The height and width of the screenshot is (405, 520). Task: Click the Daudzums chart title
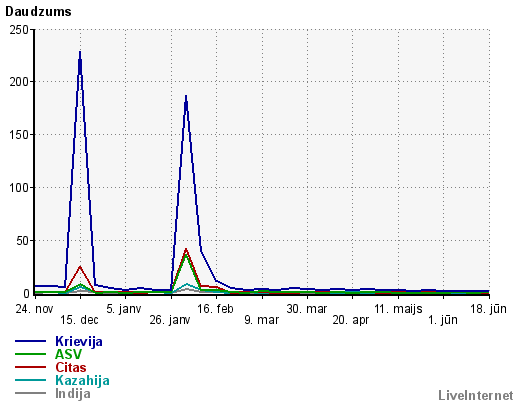(38, 12)
